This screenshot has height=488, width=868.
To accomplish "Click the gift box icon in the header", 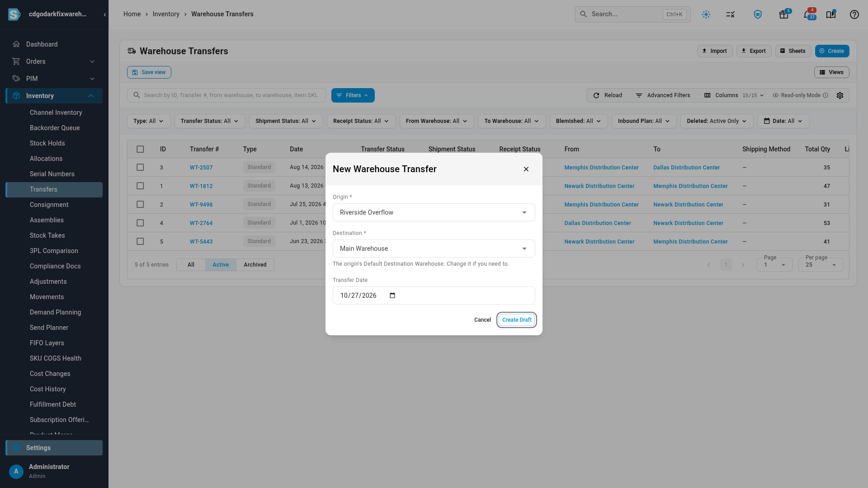I will pyautogui.click(x=784, y=14).
